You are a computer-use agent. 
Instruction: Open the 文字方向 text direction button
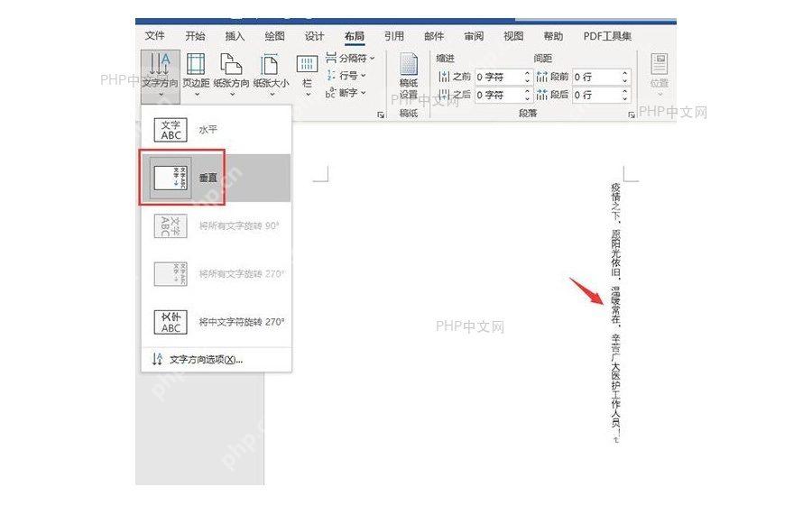click(160, 76)
